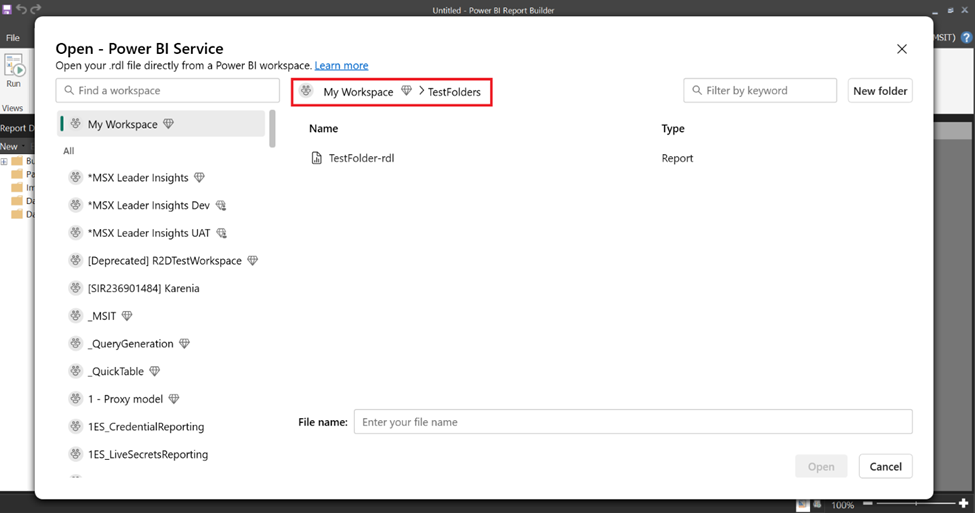Click the magnifier icon in Filter by keyword

(x=697, y=90)
